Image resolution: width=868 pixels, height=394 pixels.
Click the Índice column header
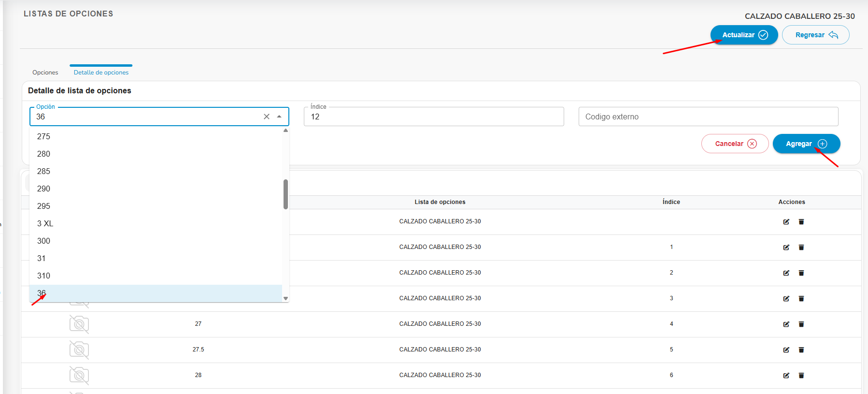click(x=671, y=202)
